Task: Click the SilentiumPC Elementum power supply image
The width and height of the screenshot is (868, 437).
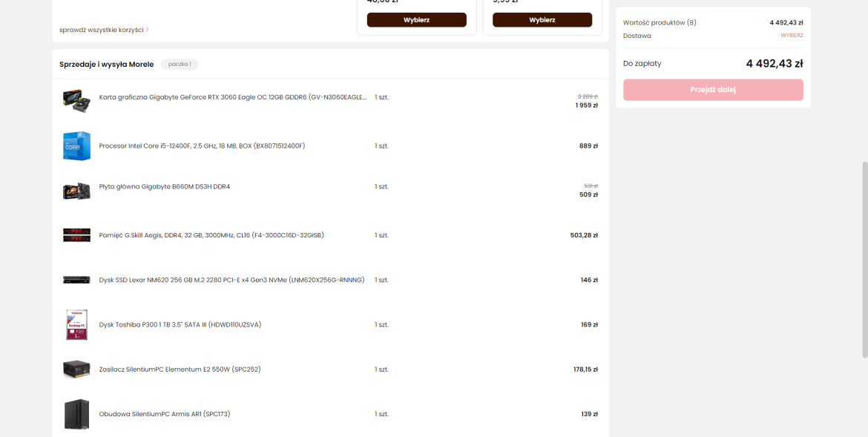Action: click(76, 369)
